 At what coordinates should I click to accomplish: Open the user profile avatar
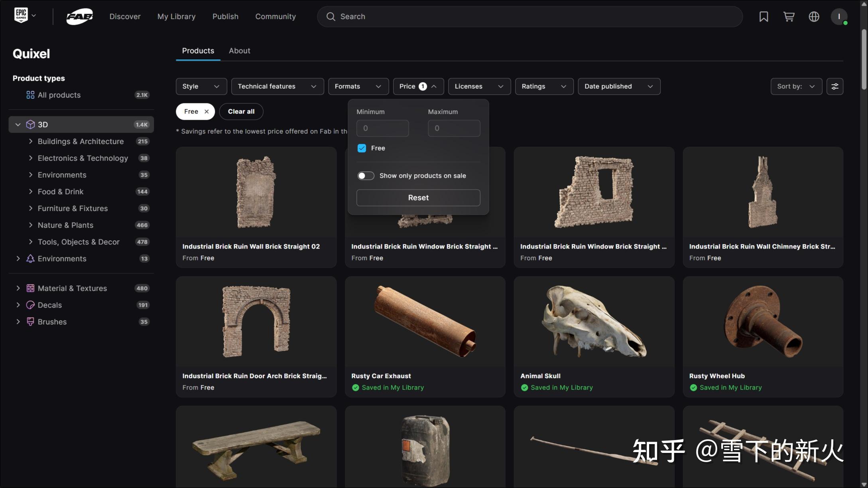[x=839, y=17]
